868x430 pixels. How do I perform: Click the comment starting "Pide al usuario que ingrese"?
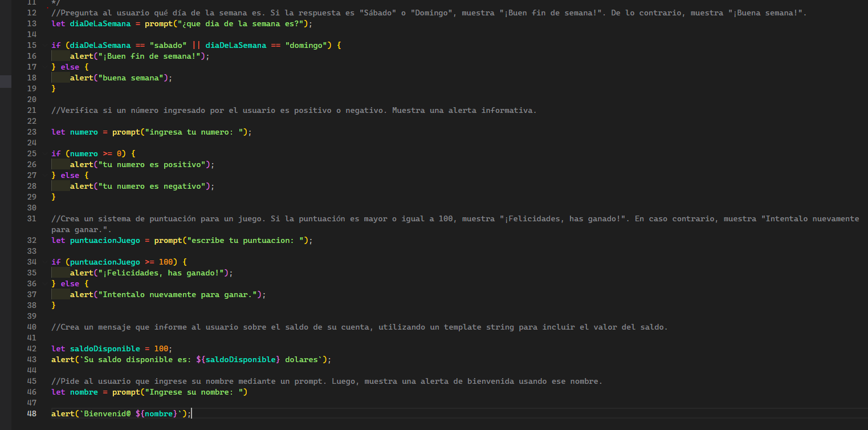[x=327, y=381]
